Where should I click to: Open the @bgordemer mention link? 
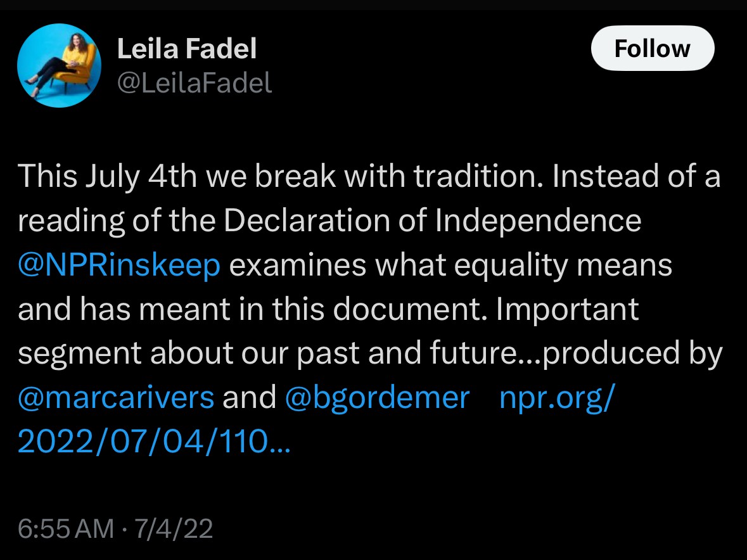coord(378,397)
